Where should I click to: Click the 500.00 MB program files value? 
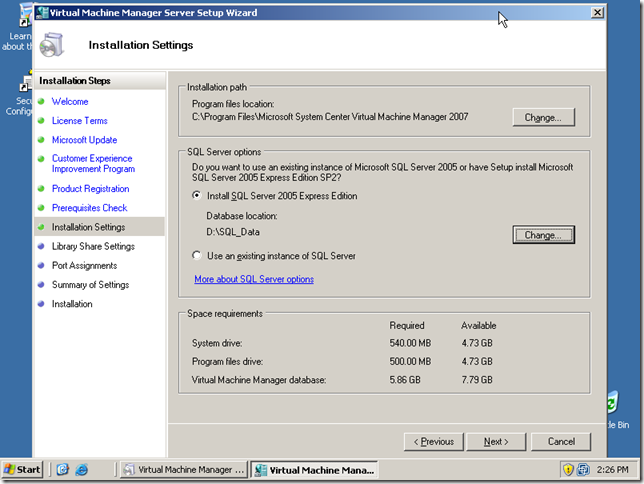point(410,362)
